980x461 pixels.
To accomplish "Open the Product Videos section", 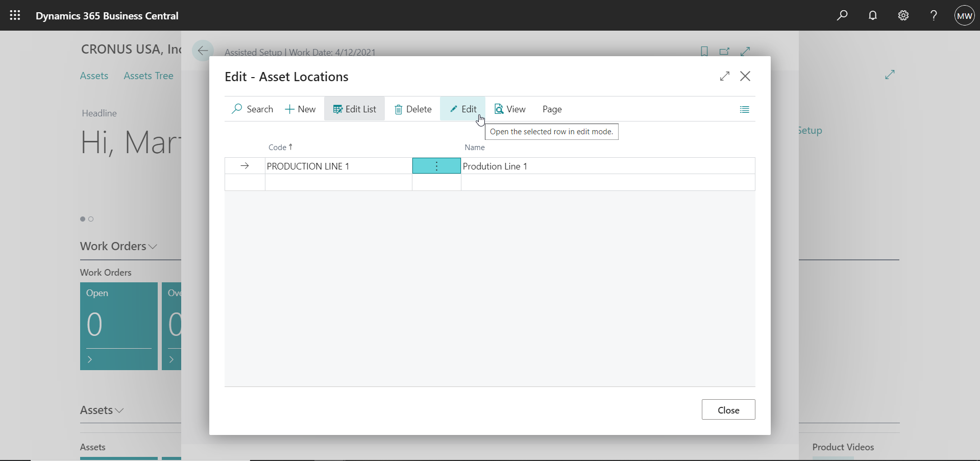I will [x=843, y=447].
